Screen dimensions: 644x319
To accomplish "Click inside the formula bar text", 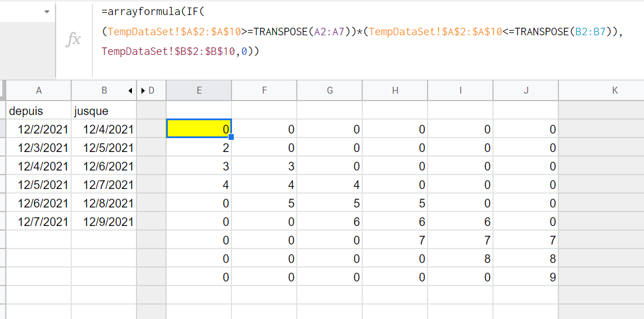I will (362, 32).
